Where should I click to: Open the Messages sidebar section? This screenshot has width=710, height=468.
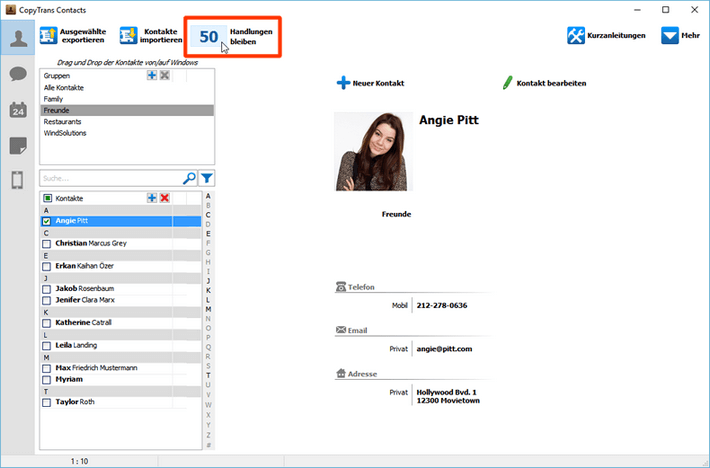[x=18, y=74]
